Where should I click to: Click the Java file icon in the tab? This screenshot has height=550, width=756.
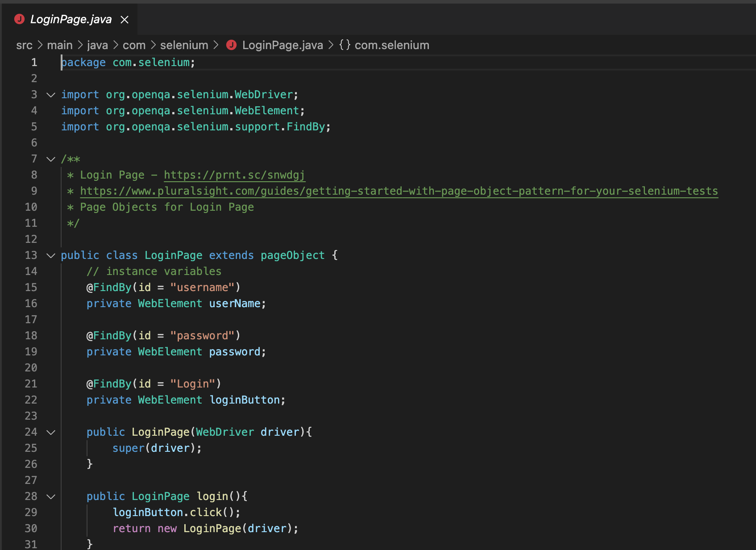(19, 19)
